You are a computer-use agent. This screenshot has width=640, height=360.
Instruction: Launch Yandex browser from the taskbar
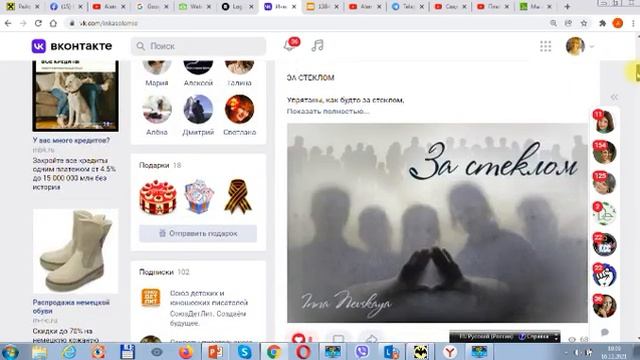449,352
